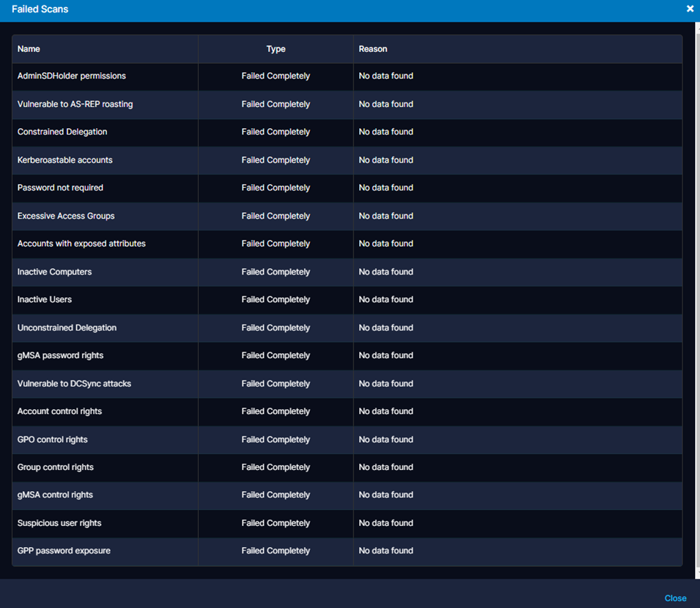
Task: Select the Kerberoastable accounts row
Action: click(105, 160)
